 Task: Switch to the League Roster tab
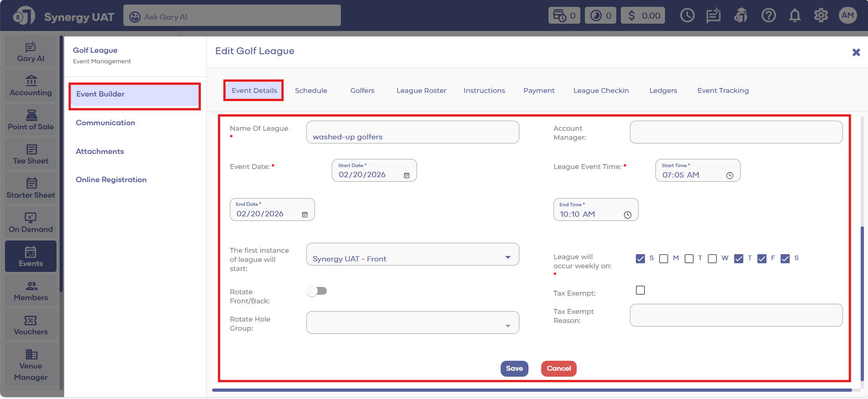pyautogui.click(x=421, y=91)
